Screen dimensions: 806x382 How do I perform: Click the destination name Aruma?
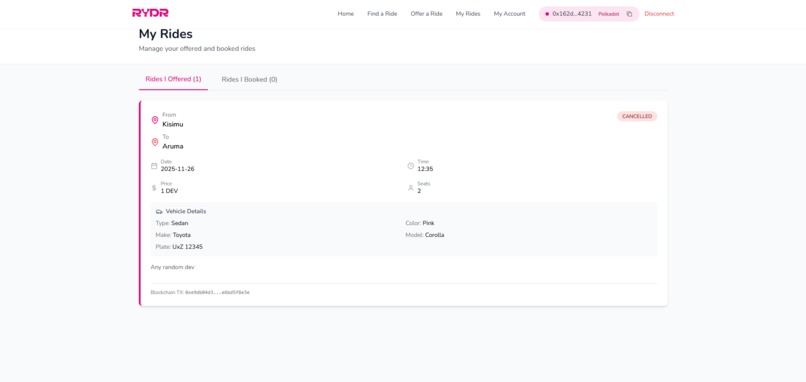(173, 147)
